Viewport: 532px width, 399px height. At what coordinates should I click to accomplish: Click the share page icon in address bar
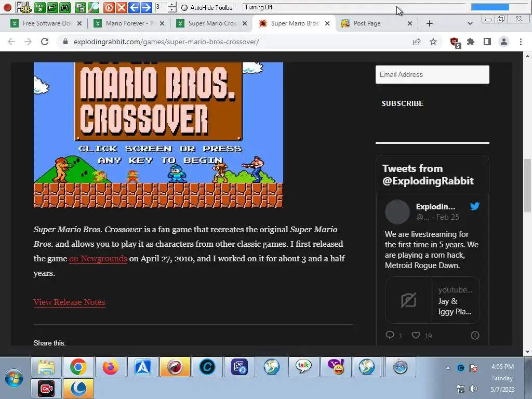[x=417, y=42]
